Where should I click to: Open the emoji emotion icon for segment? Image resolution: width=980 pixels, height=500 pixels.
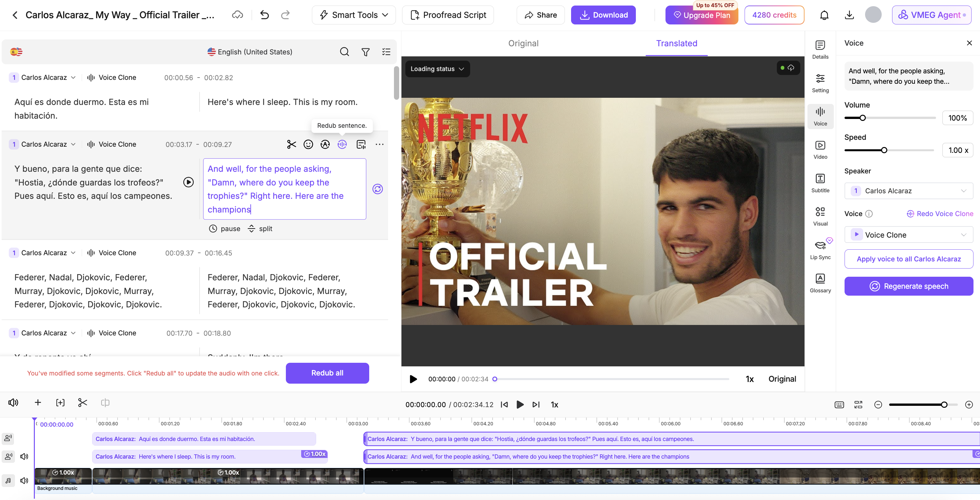coord(308,144)
